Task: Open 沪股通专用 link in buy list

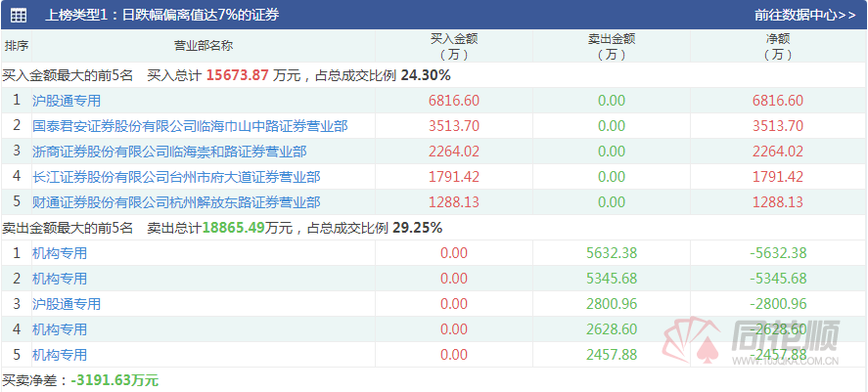Action: [67, 101]
